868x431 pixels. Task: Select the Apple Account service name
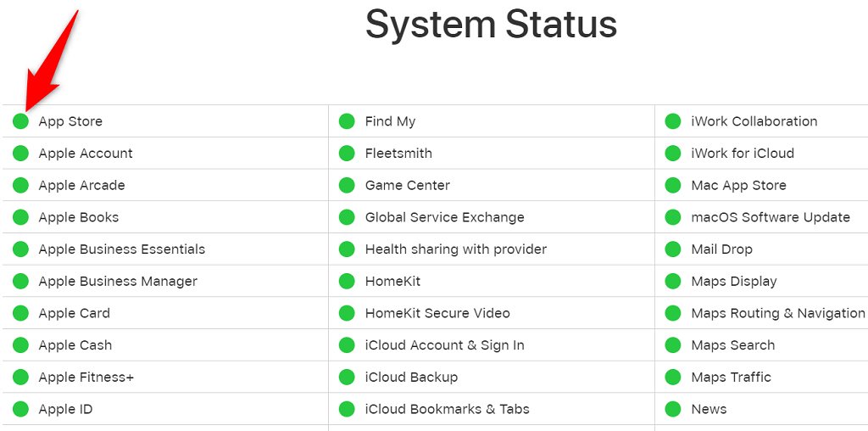click(x=86, y=154)
